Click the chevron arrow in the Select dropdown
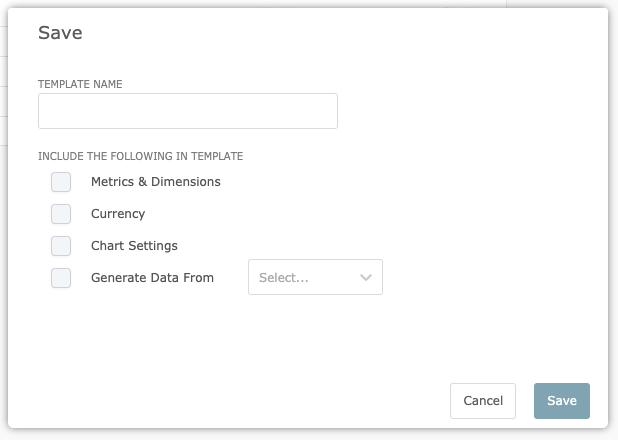The width and height of the screenshot is (618, 440). click(x=366, y=278)
